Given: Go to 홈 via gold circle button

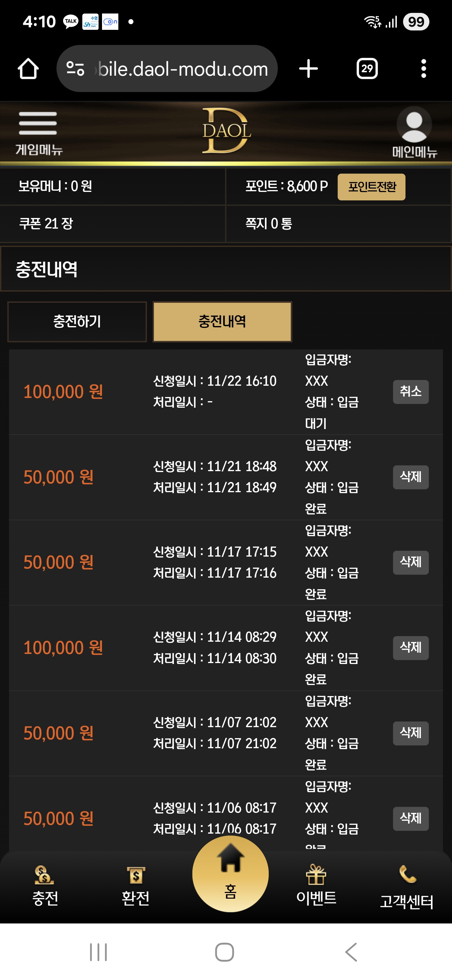Looking at the screenshot, I should pyautogui.click(x=230, y=874).
